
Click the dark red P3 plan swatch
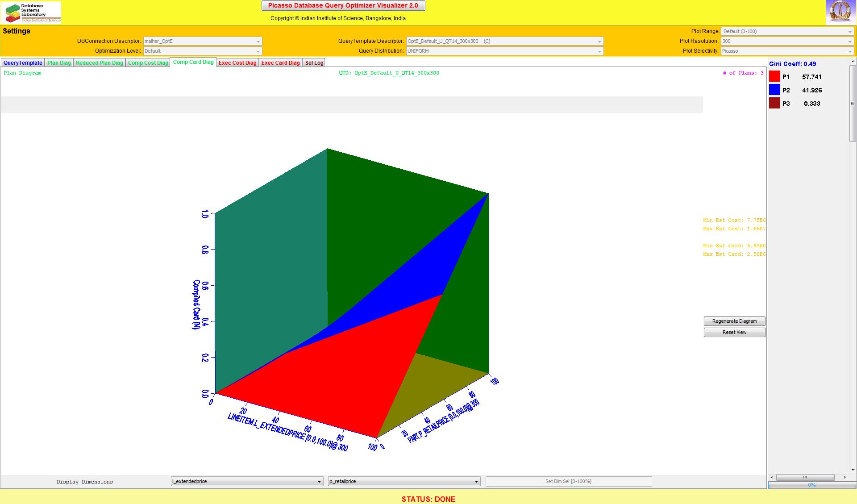774,104
